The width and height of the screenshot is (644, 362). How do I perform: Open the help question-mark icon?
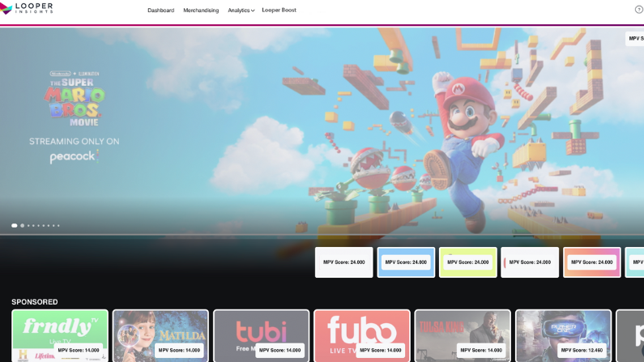pyautogui.click(x=639, y=10)
